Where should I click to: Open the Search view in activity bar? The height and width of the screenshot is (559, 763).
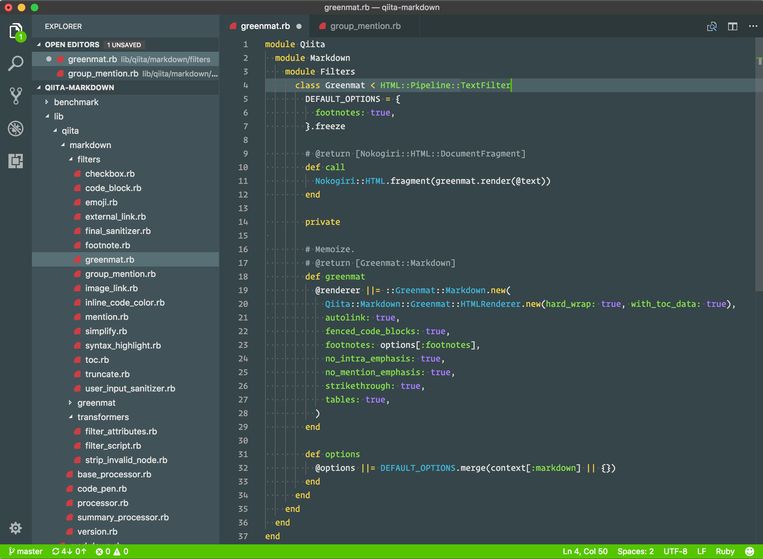point(16,63)
